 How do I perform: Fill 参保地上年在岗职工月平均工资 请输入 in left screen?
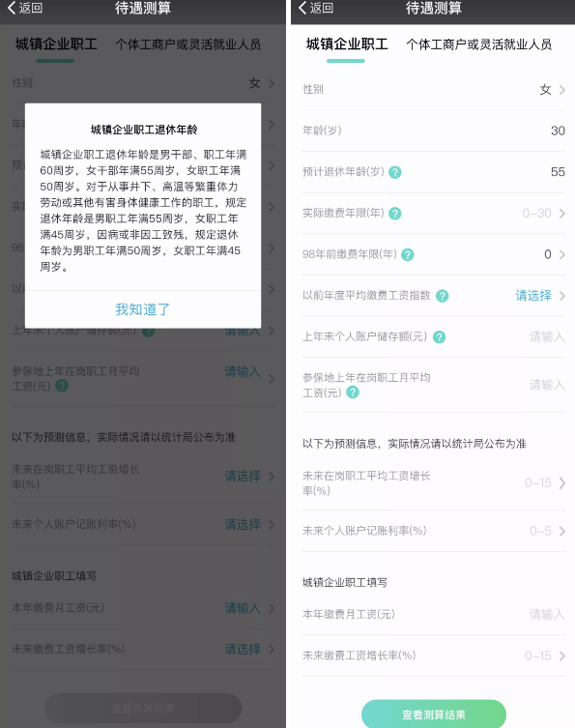(243, 371)
